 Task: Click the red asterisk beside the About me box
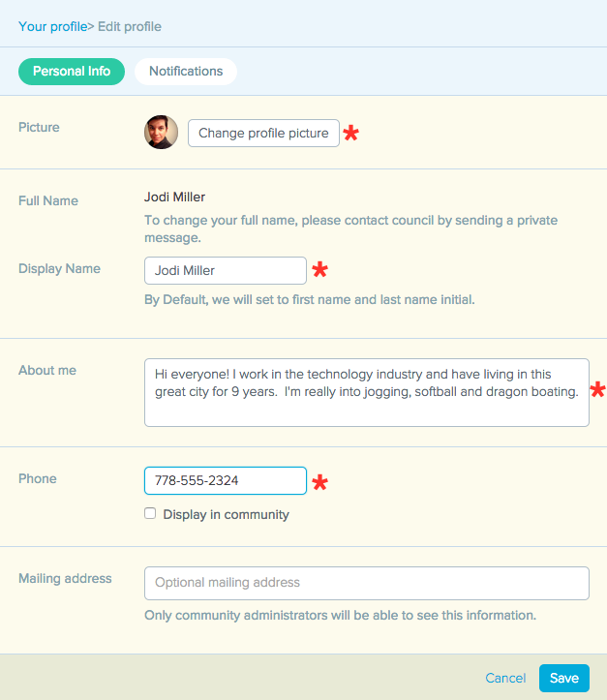click(x=597, y=390)
